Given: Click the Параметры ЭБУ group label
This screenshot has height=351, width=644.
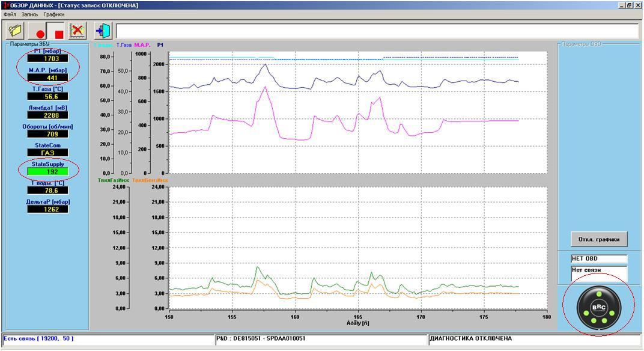Looking at the screenshot, I should point(29,44).
